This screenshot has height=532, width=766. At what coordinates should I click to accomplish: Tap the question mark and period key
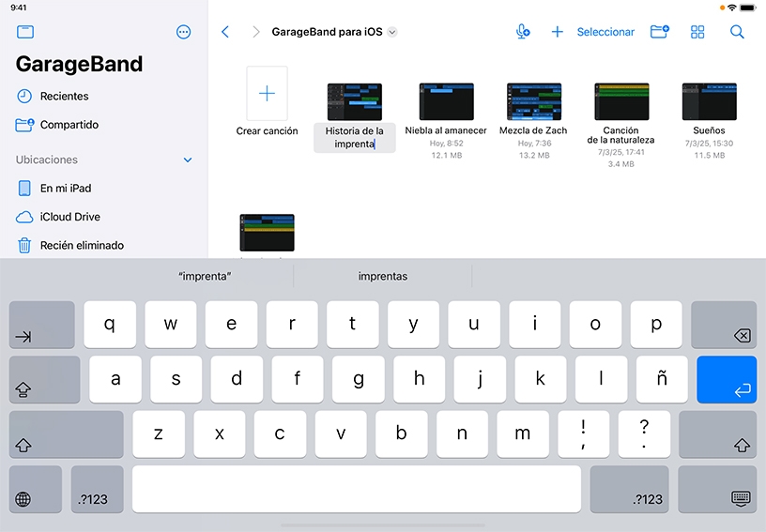pyautogui.click(x=644, y=434)
